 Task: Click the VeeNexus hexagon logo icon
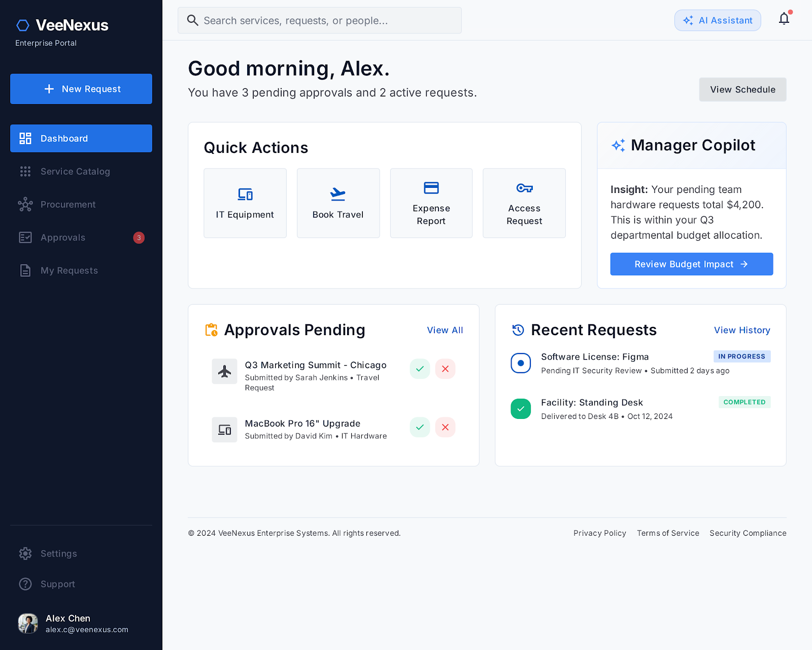tap(23, 25)
